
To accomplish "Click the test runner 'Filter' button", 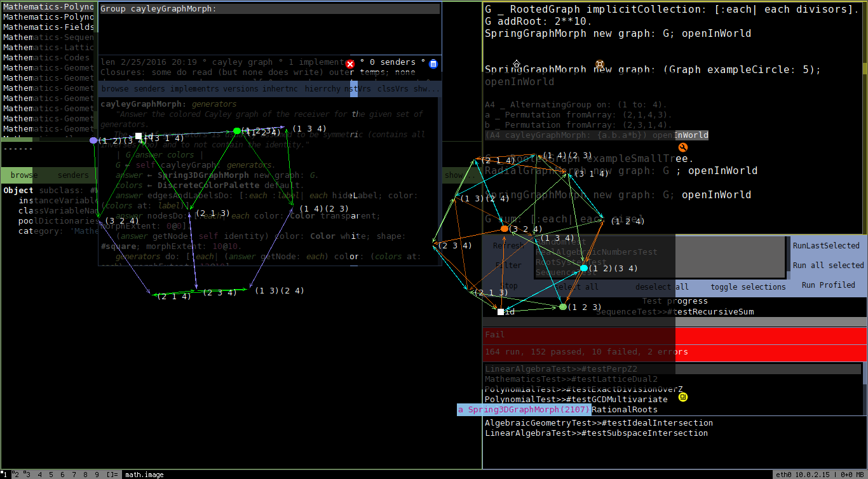I will pyautogui.click(x=508, y=265).
